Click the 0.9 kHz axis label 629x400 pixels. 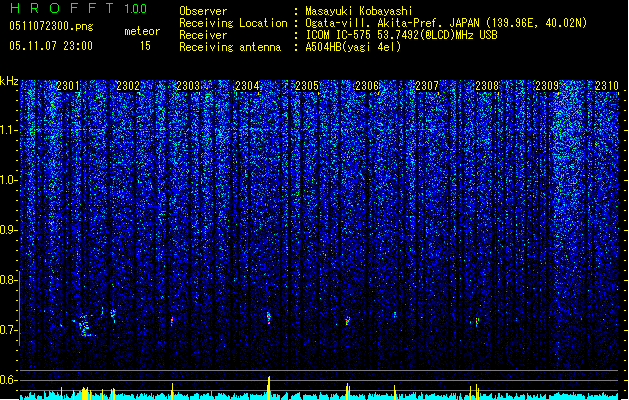point(8,230)
